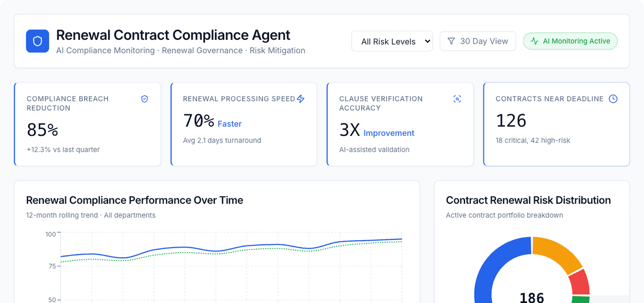Viewport: 644px width, 303px height.
Task: Click the pulse icon in AI Monitoring badge
Action: coord(535,41)
